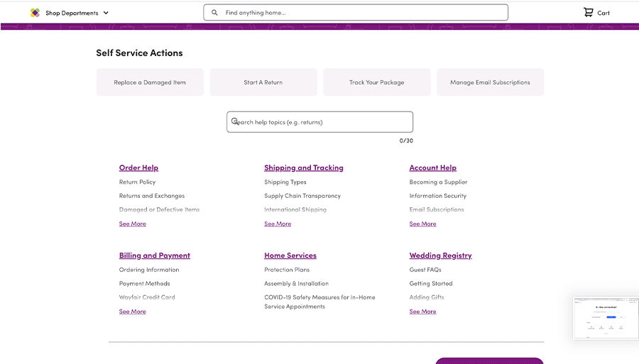639x364 pixels.
Task: Open the Wedding Registry heading link
Action: coord(440,255)
